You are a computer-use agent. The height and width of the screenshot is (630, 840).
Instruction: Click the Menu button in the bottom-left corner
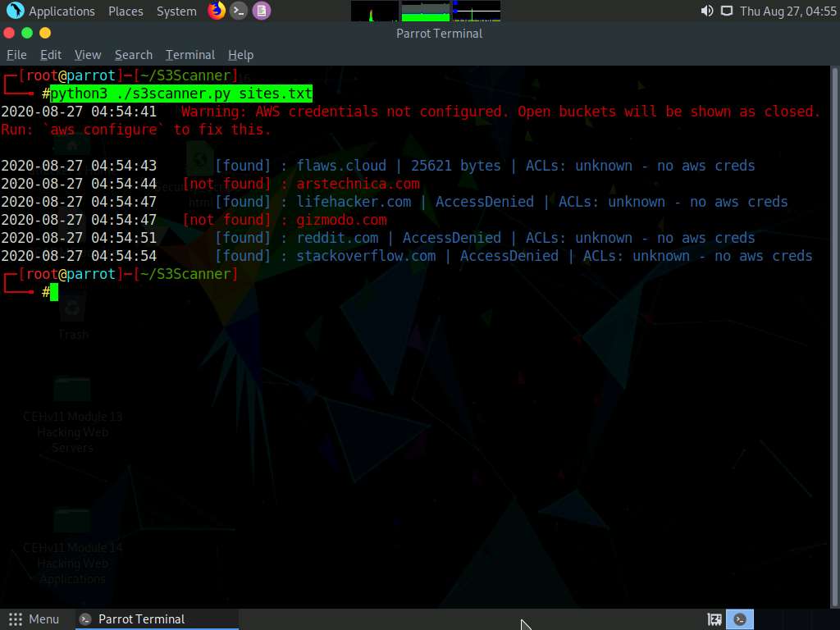click(x=34, y=619)
